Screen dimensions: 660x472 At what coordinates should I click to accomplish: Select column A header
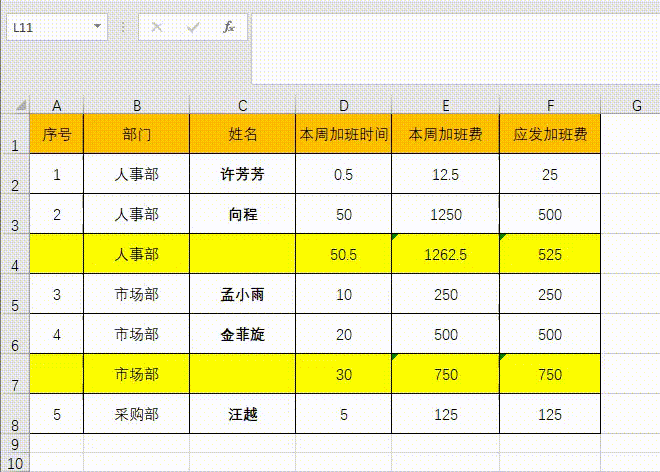[56, 105]
